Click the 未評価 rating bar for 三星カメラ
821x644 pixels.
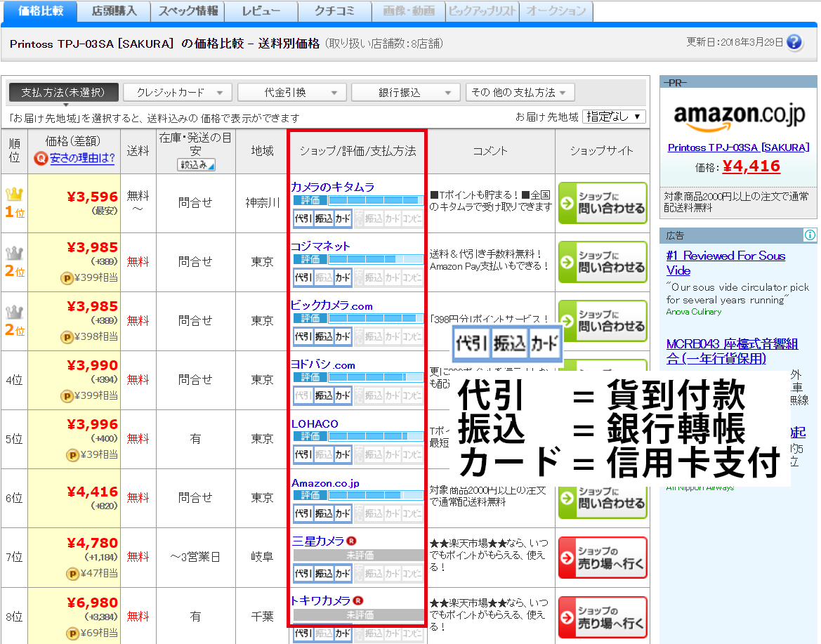358,555
